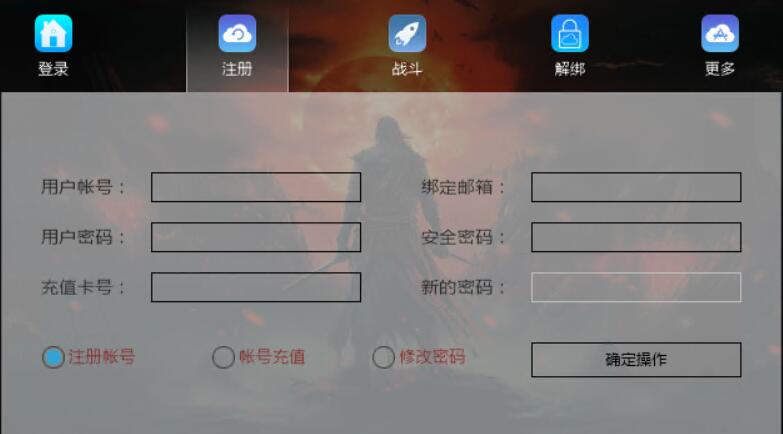This screenshot has height=434, width=783.
Task: Select the 修改密码 radio button
Action: pyautogui.click(x=384, y=357)
